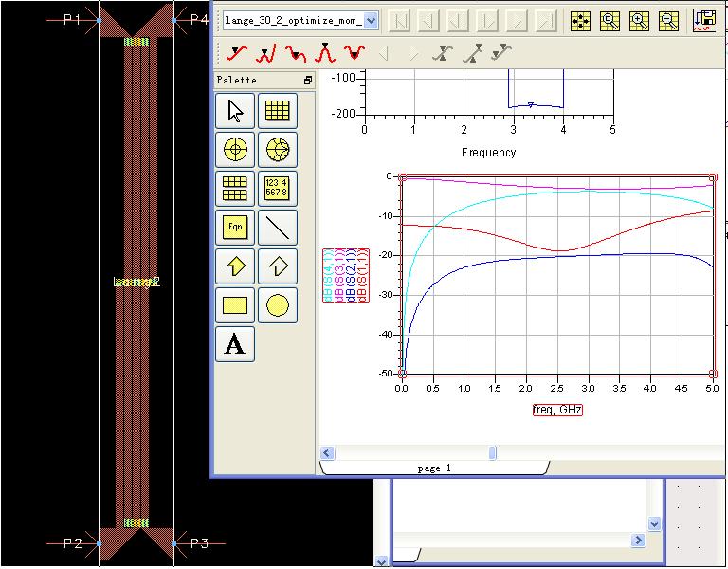The width and height of the screenshot is (728, 569).
Task: Insert a valley-on-slope marker icon
Action: tap(296, 53)
